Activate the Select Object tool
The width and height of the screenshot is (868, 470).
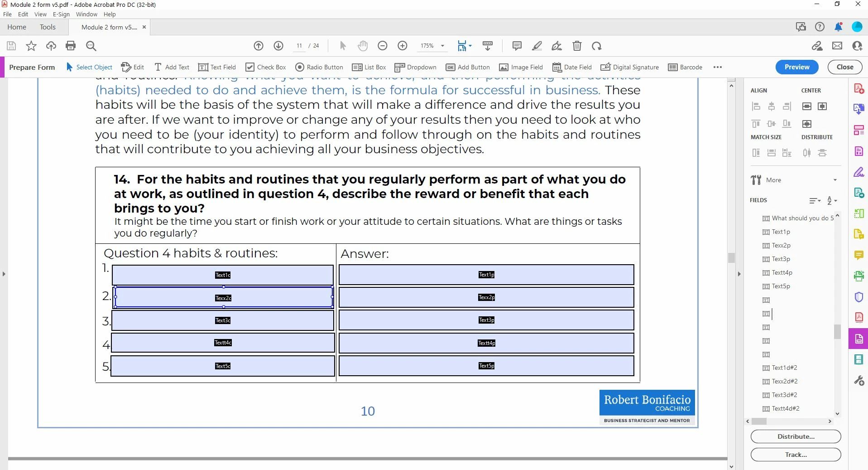click(89, 67)
